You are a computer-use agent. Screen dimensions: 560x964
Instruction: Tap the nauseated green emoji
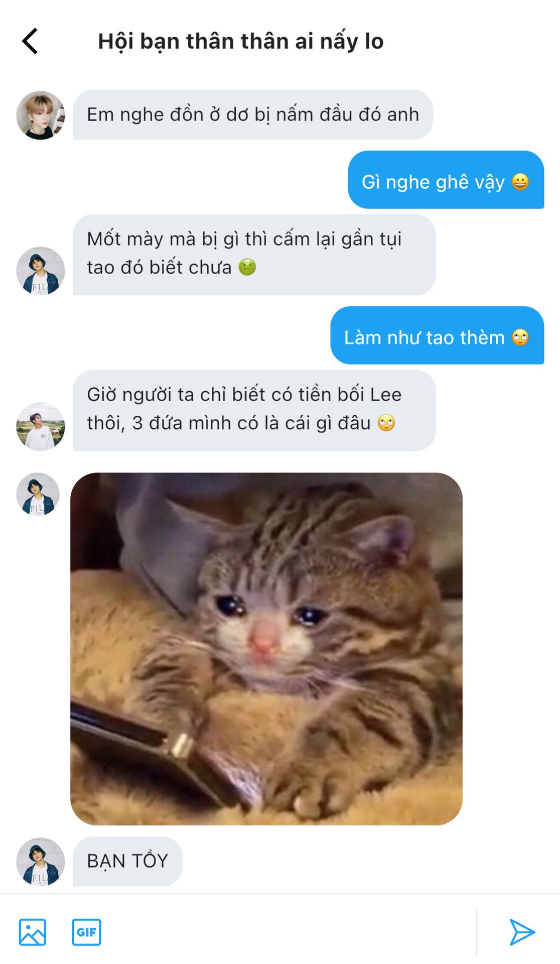point(247,267)
